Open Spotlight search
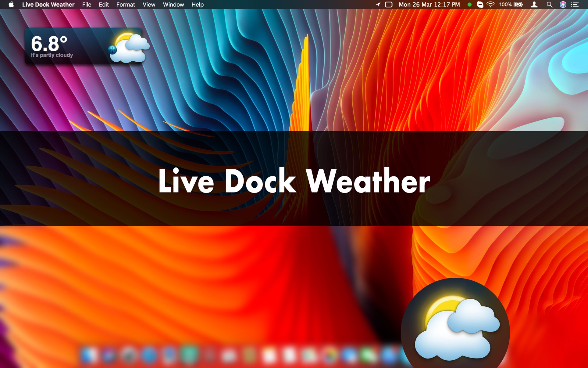Image resolution: width=588 pixels, height=368 pixels. tap(549, 5)
